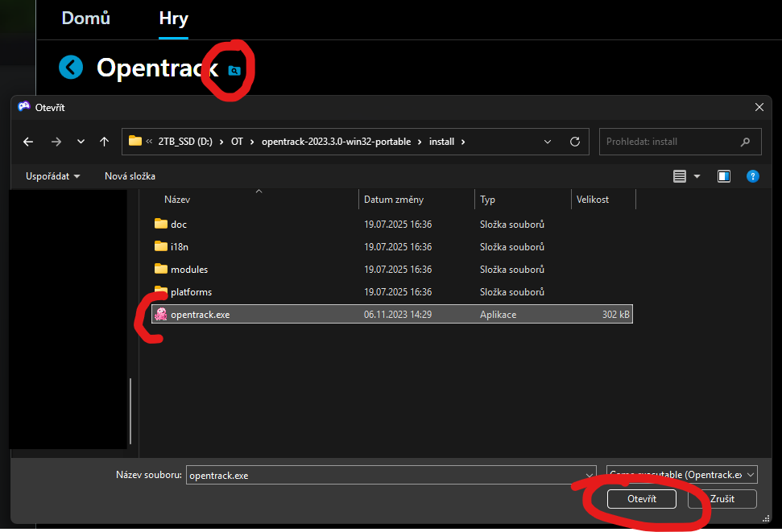Expand the OT breadcrumb chevron

(x=252, y=142)
